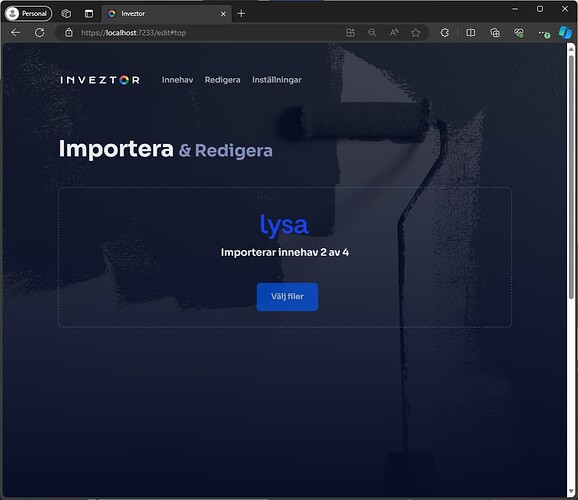Screen dimensions: 578x500
Task: Open the Collections icon
Action: pos(495,33)
